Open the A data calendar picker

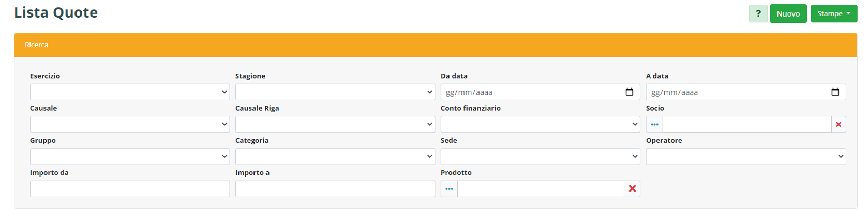[x=835, y=92]
